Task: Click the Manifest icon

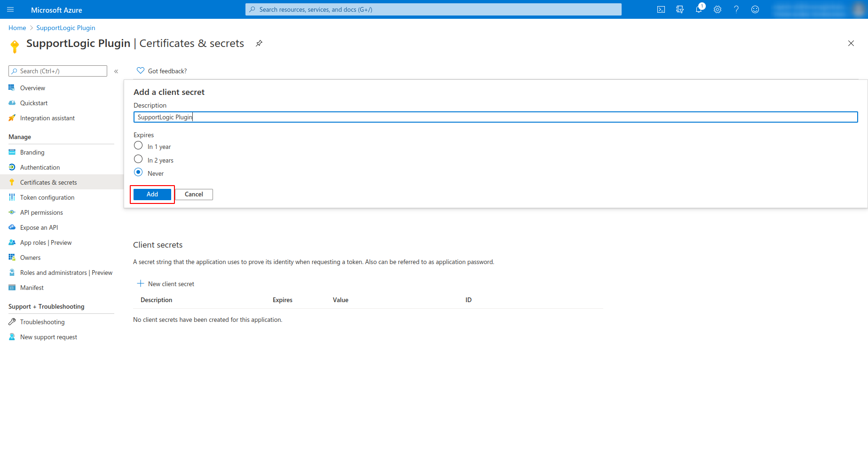Action: click(x=12, y=288)
